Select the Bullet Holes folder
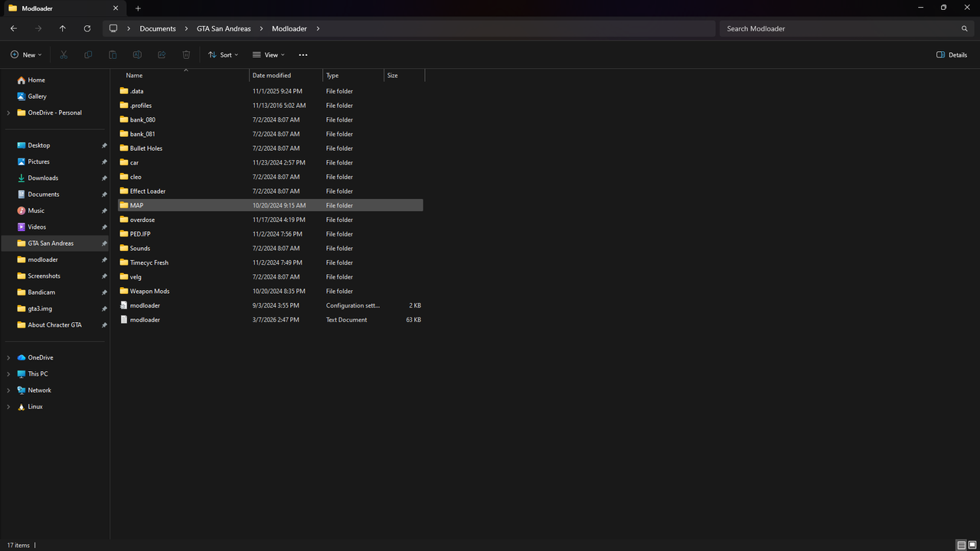 [270, 148]
